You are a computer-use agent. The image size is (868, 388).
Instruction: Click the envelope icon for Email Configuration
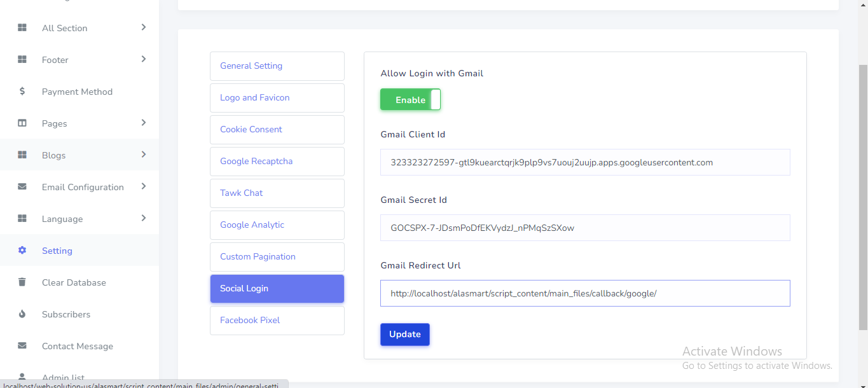[x=22, y=187]
